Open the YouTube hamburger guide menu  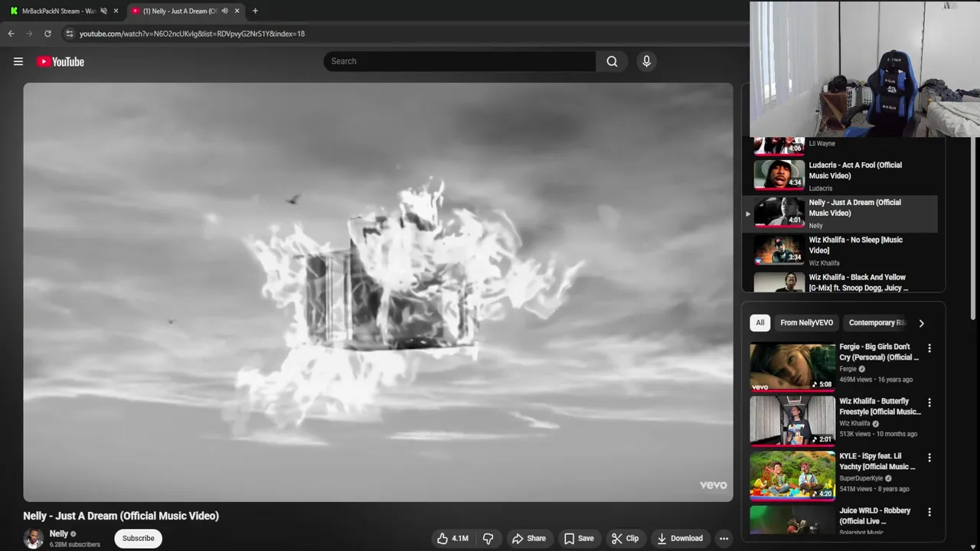pos(18,61)
